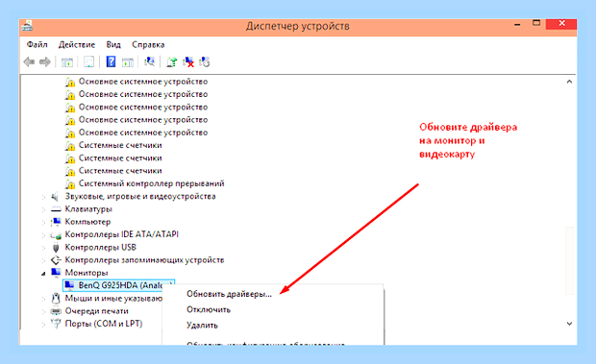This screenshot has height=364, width=596.
Task: Select the BenQ G925HDA monitor entry
Action: click(118, 285)
